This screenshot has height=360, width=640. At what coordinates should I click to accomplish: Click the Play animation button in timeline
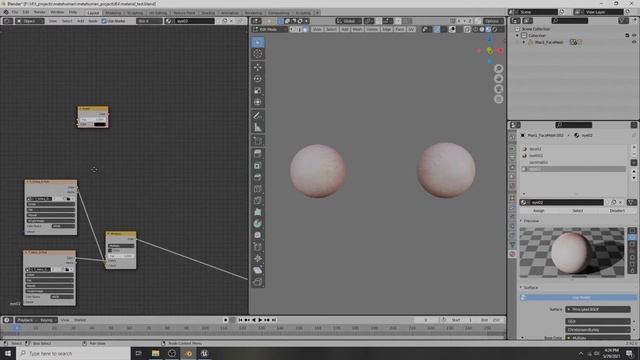coord(260,320)
